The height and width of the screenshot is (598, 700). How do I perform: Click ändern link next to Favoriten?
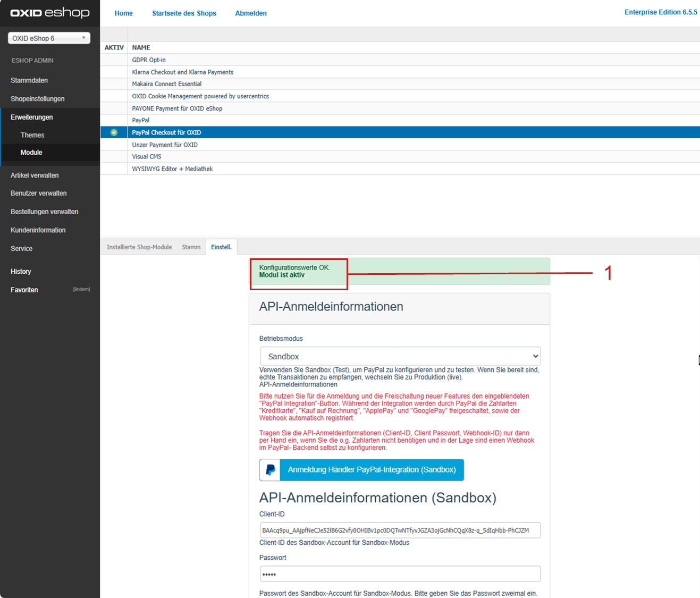click(81, 289)
